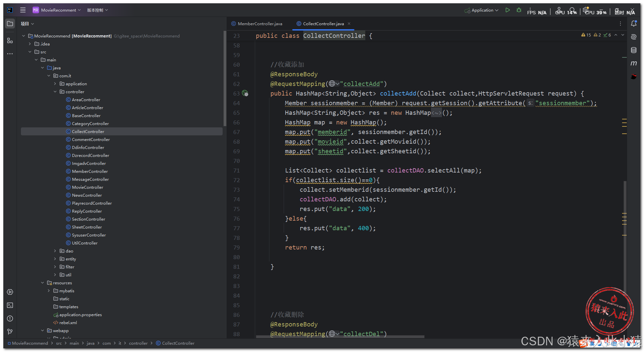Screen dimensions: 644x352
Task: Open SheetController in project tree
Action: tap(87, 227)
